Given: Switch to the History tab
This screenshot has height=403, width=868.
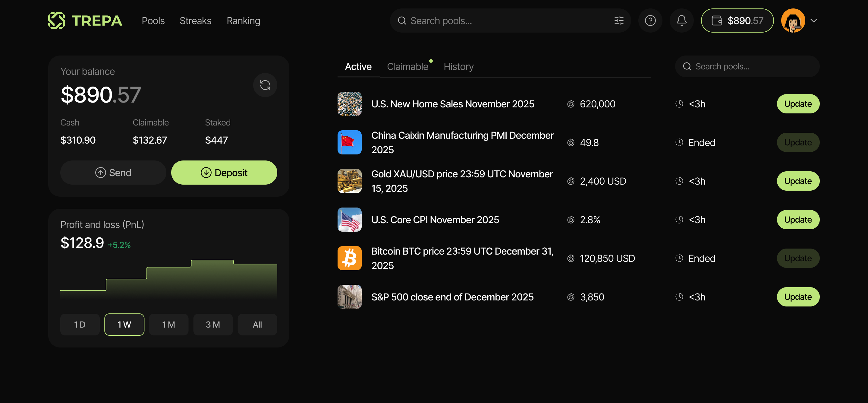Looking at the screenshot, I should (x=458, y=66).
